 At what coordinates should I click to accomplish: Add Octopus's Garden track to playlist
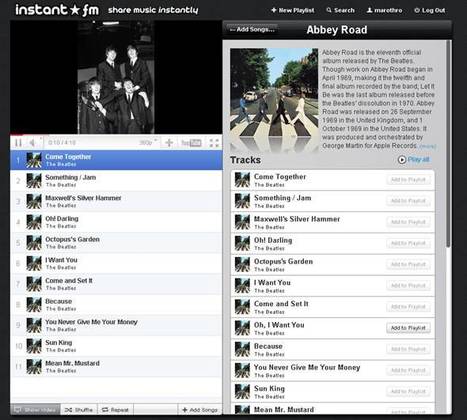click(x=408, y=265)
